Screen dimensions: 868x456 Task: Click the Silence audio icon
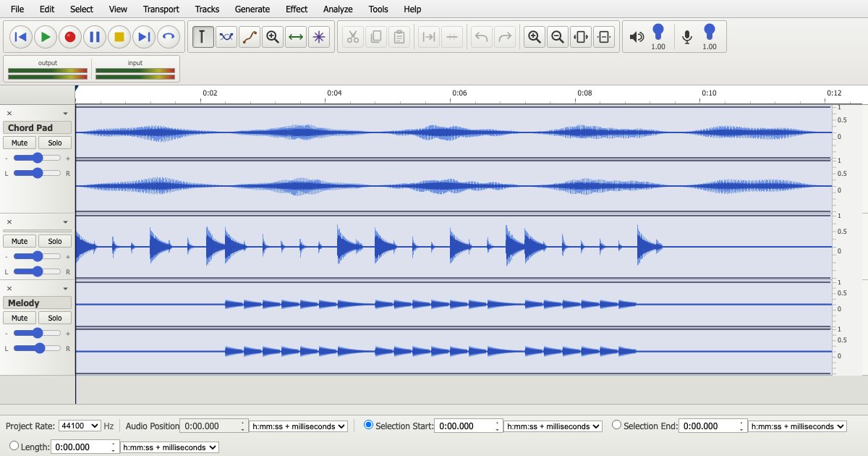(452, 37)
